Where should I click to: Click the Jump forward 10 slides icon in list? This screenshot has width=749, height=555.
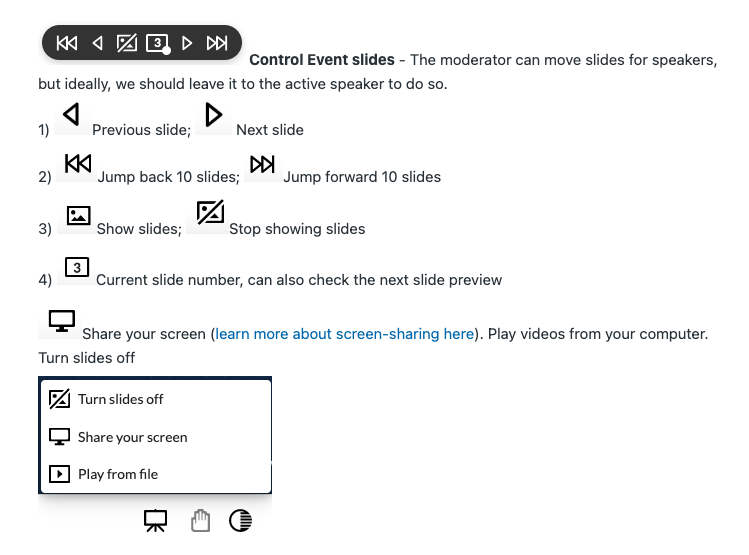click(x=262, y=164)
